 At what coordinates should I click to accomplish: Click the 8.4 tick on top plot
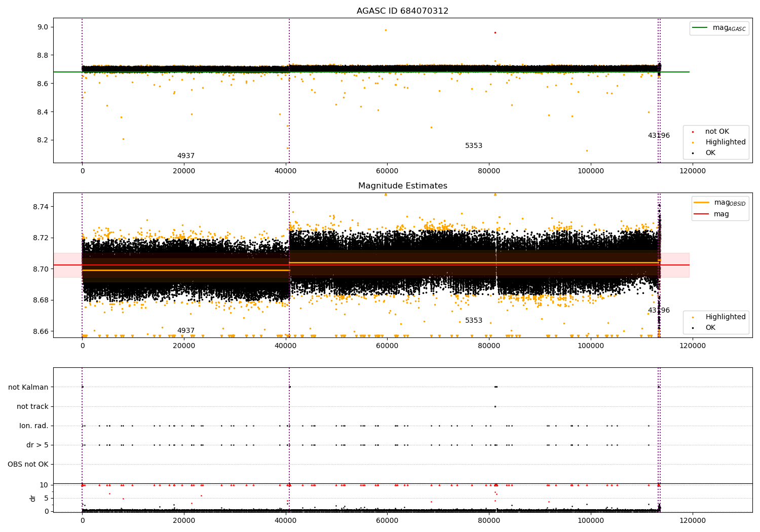42,111
